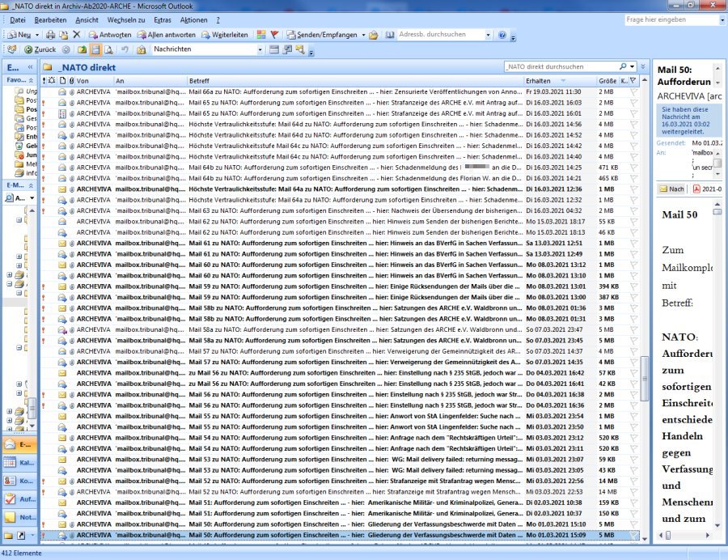Open the shortcuts icon in navigation pane

point(21,536)
